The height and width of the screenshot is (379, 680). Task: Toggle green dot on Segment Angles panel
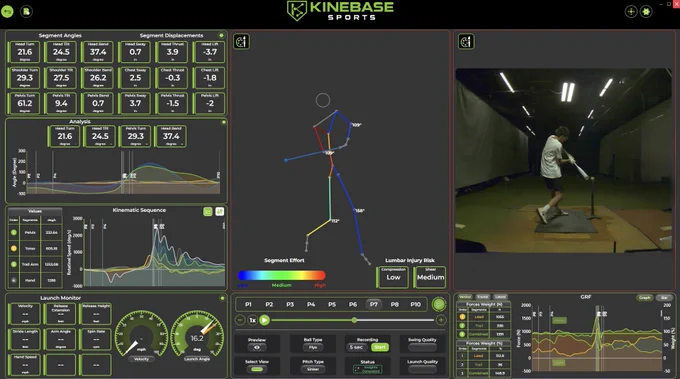point(221,35)
